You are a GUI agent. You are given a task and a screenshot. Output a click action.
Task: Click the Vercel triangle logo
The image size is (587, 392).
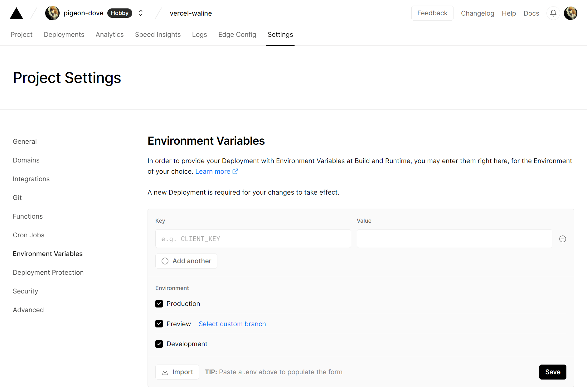[x=17, y=13]
